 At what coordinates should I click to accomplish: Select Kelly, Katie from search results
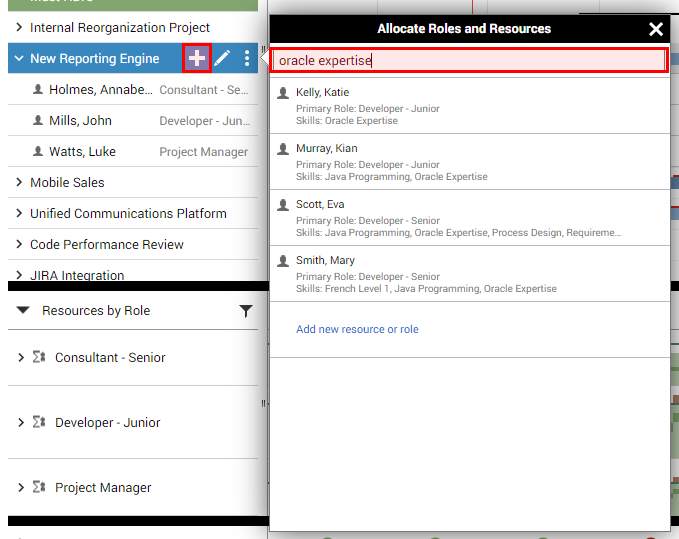point(469,106)
